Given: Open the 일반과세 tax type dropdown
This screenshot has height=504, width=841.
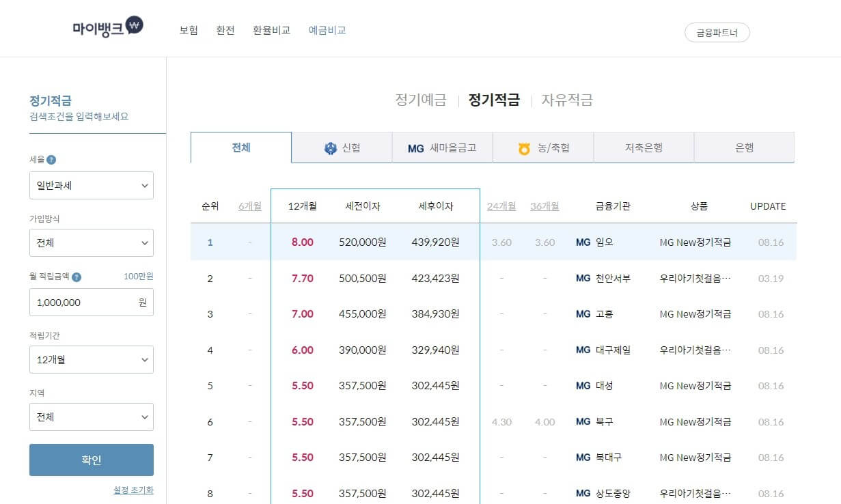Looking at the screenshot, I should (x=92, y=185).
